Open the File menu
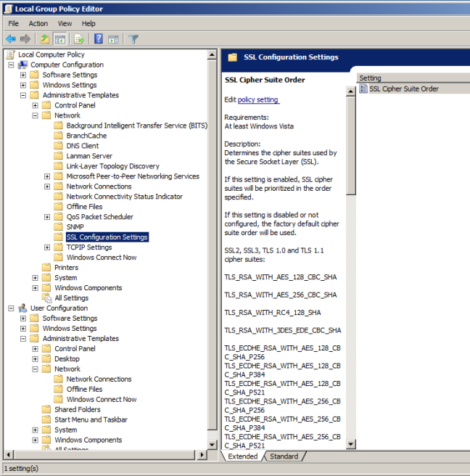The height and width of the screenshot is (476, 470). [13, 23]
